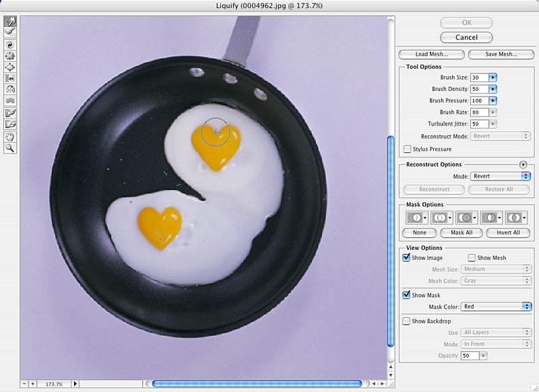Select the Hand tool
Image resolution: width=539 pixels, height=392 pixels.
coord(10,137)
